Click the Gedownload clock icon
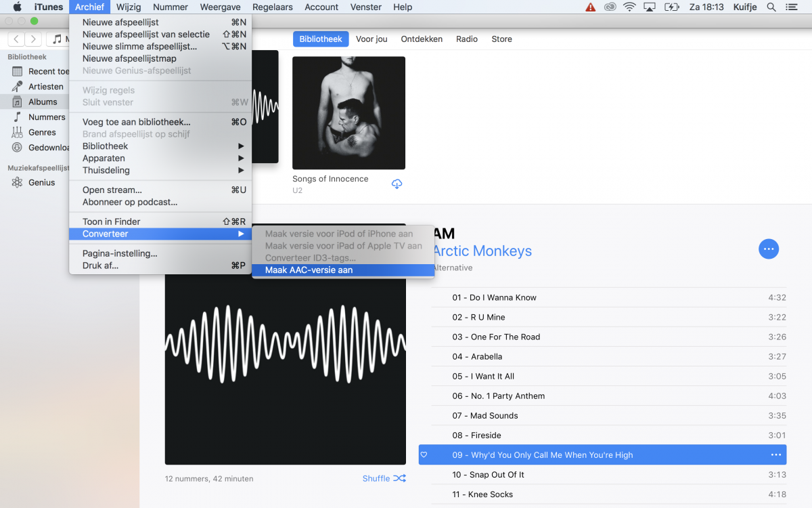 pyautogui.click(x=17, y=148)
